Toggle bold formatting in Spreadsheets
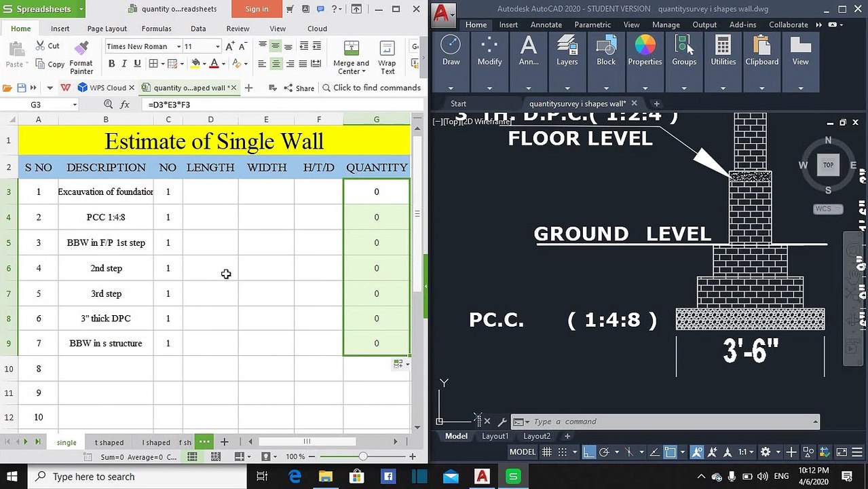This screenshot has height=489, width=868. pos(111,64)
